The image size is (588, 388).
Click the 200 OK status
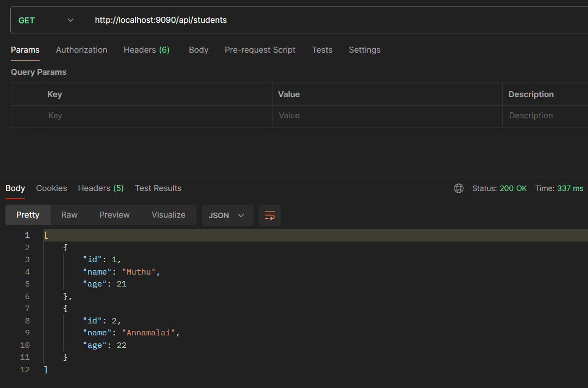[x=513, y=188]
